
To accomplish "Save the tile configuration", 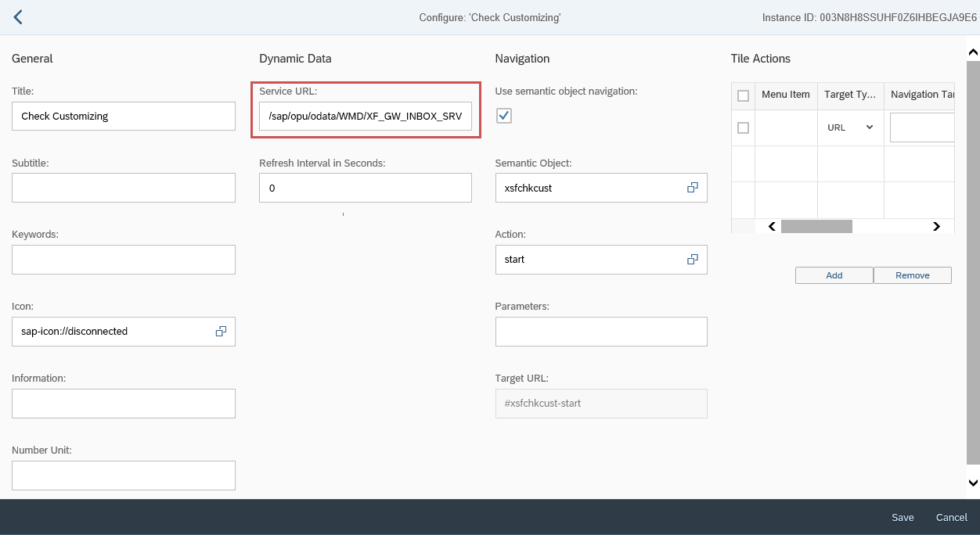I will point(903,517).
